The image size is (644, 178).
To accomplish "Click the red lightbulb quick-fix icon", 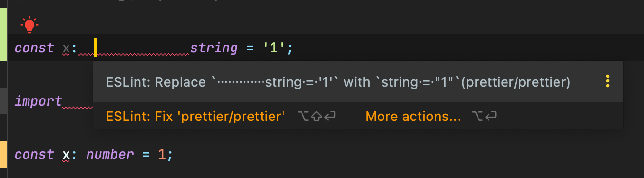I will (x=29, y=24).
